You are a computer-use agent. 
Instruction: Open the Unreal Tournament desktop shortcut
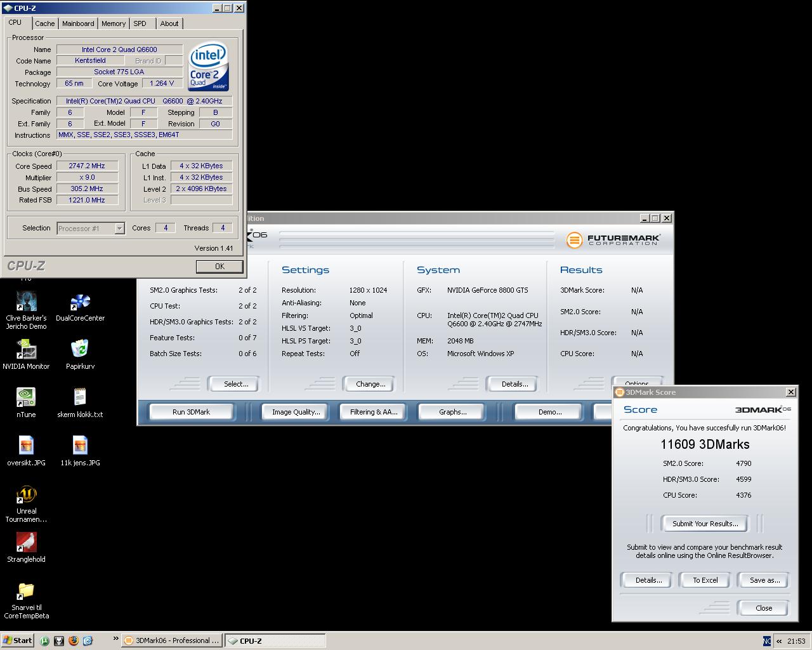coord(26,495)
